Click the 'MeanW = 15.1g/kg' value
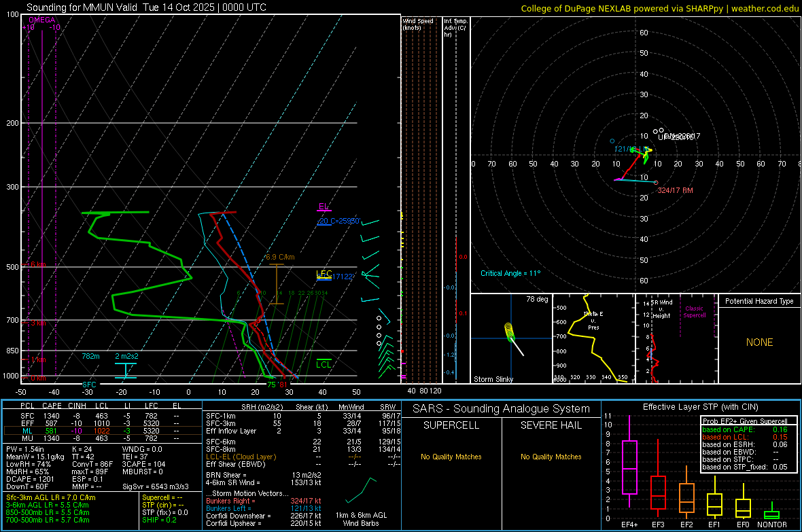 coord(35,457)
